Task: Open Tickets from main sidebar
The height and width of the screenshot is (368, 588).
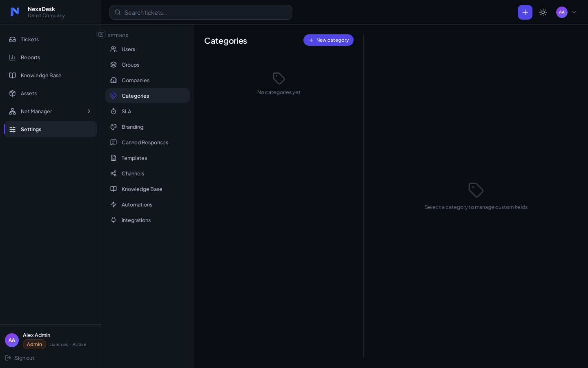Action: pos(50,39)
